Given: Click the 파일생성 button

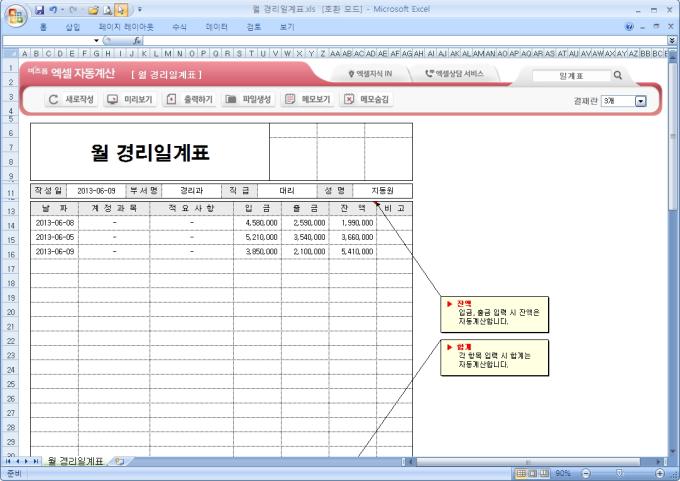Looking at the screenshot, I should (x=248, y=99).
